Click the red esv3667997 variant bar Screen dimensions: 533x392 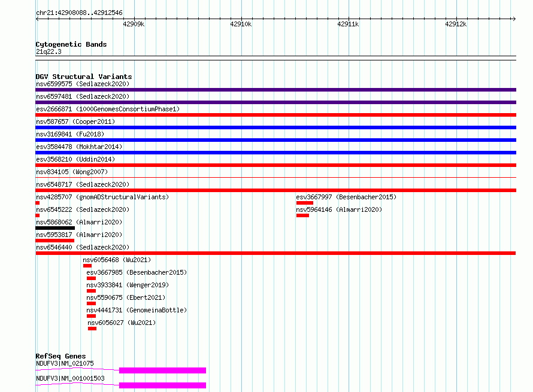[x=305, y=203]
